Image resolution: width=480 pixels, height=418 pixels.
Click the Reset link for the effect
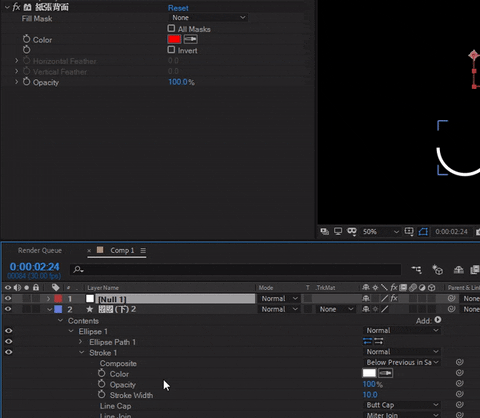(178, 8)
